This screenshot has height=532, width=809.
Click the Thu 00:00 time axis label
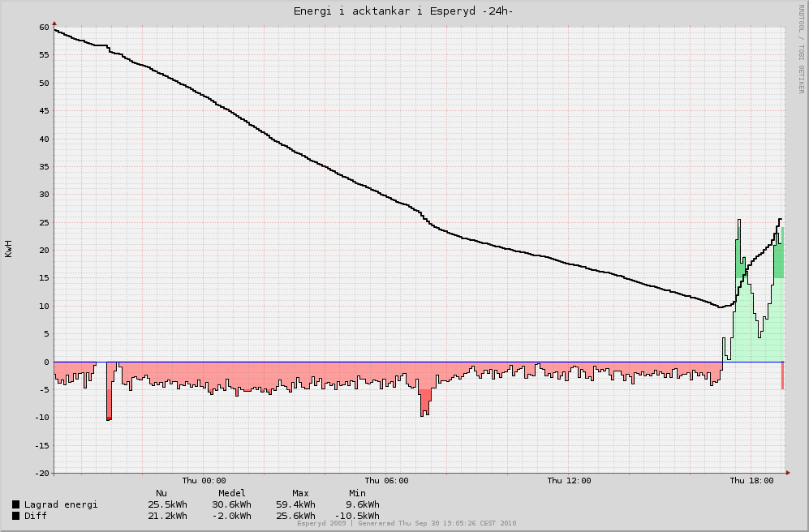point(204,481)
